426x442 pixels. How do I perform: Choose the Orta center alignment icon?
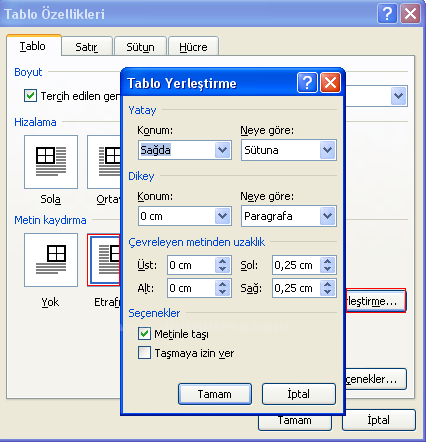tap(104, 162)
